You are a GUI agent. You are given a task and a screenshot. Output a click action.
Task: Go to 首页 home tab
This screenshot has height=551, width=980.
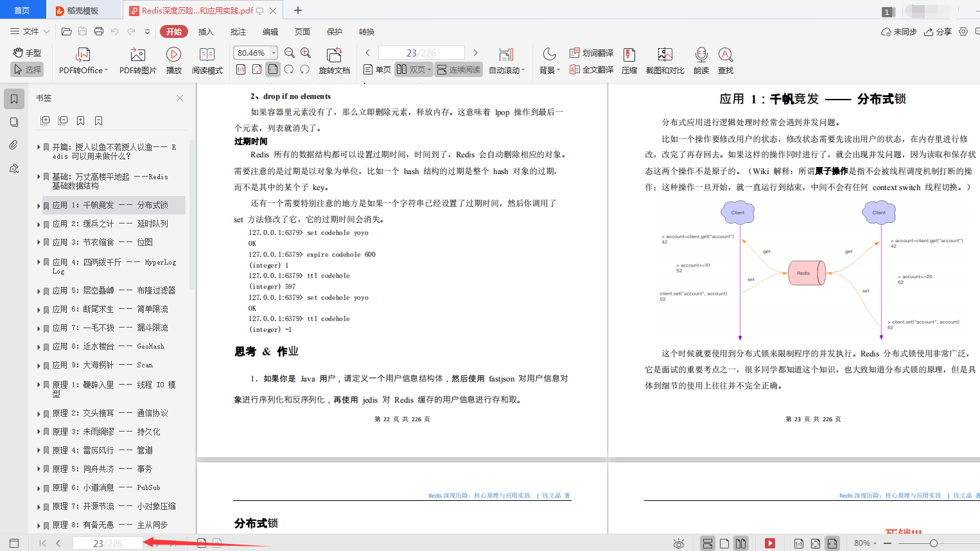22,10
